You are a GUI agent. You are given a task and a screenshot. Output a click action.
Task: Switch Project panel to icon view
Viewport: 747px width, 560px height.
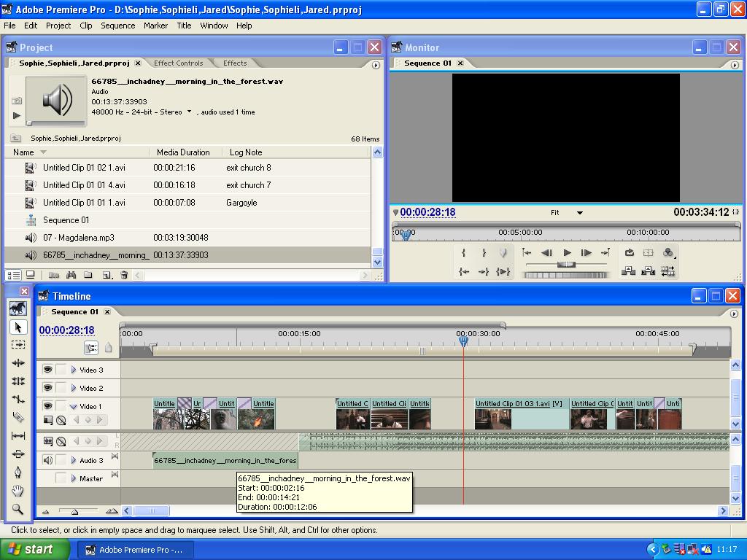point(31,275)
